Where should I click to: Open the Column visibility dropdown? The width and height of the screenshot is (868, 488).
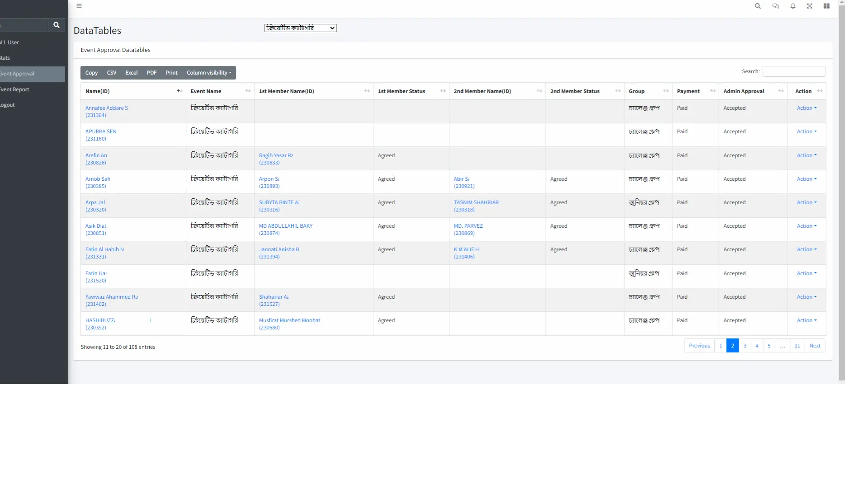(208, 73)
